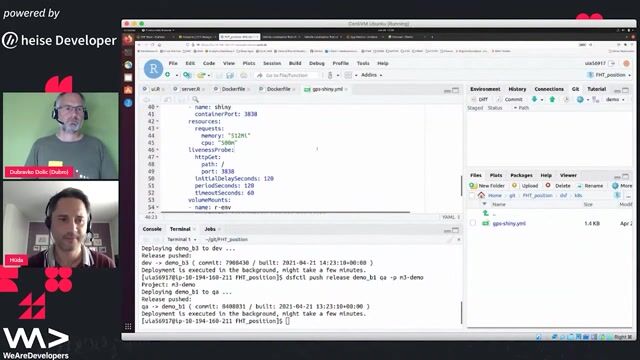
Task: Click the find magnifier icon in editor toolbar
Action: point(195,99)
